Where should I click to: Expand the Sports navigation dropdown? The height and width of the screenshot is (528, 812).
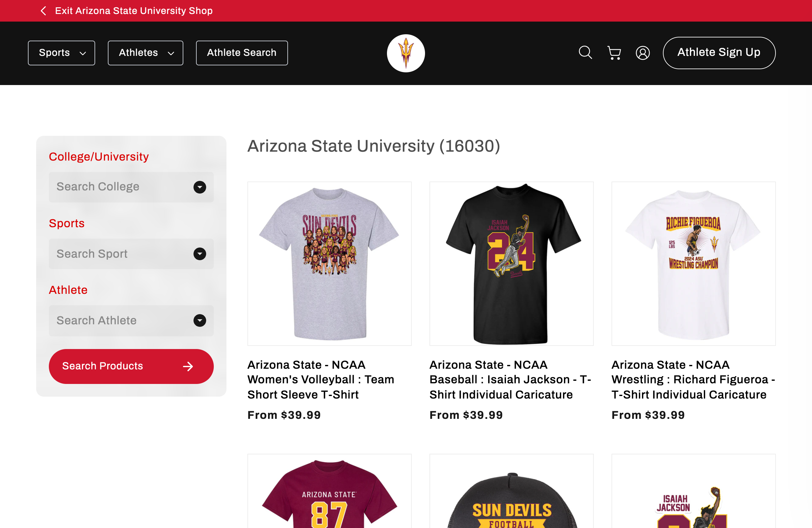point(62,53)
